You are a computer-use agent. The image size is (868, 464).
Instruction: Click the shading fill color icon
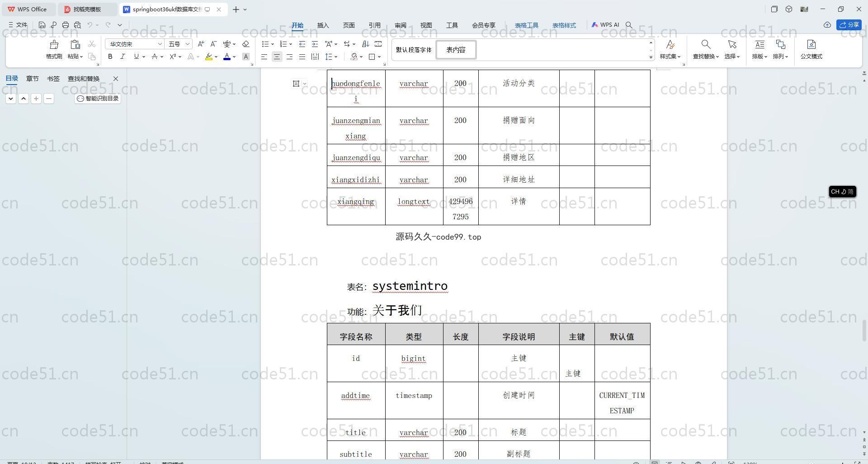(x=354, y=57)
